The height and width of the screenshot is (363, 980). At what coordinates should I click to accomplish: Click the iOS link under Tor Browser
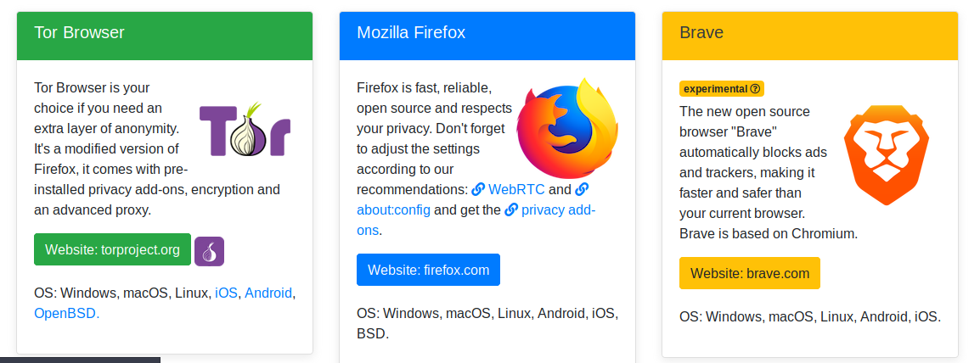point(226,293)
